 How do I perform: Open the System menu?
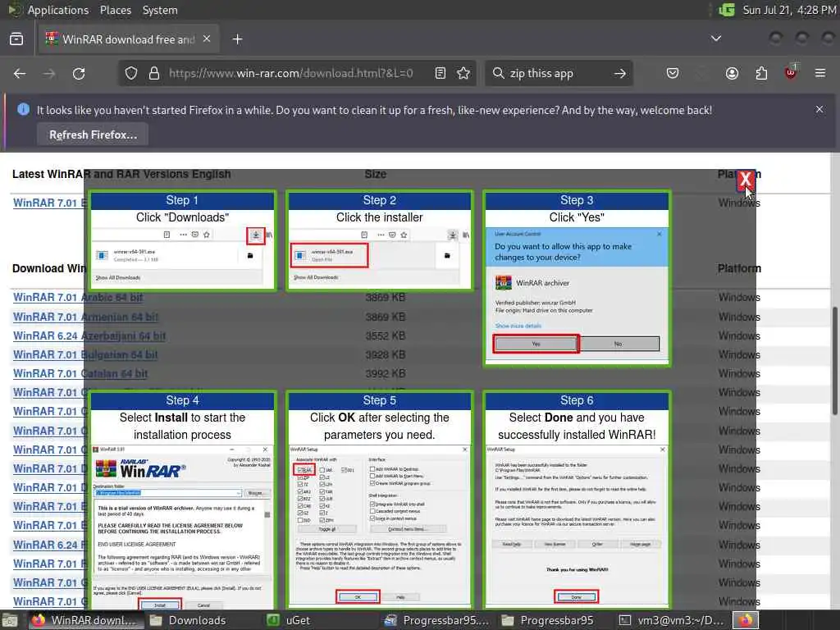point(160,10)
